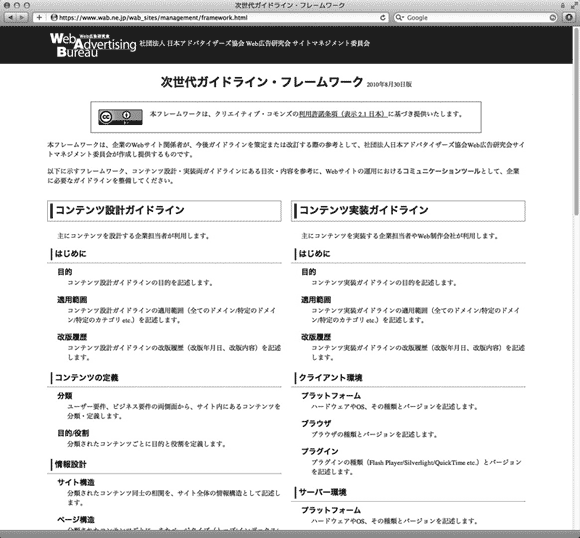This screenshot has height=538, width=580.
Task: Click the サーバー環境 section heading
Action: tap(323, 492)
